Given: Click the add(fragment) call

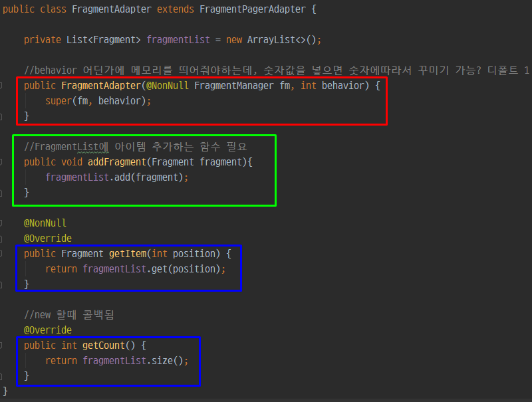Looking at the screenshot, I should 149,177.
